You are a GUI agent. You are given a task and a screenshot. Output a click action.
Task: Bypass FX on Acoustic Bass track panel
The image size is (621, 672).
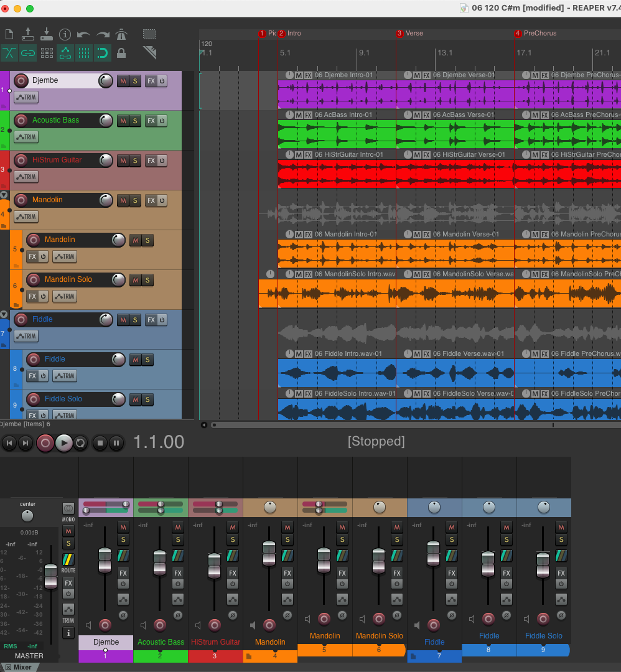pos(162,121)
